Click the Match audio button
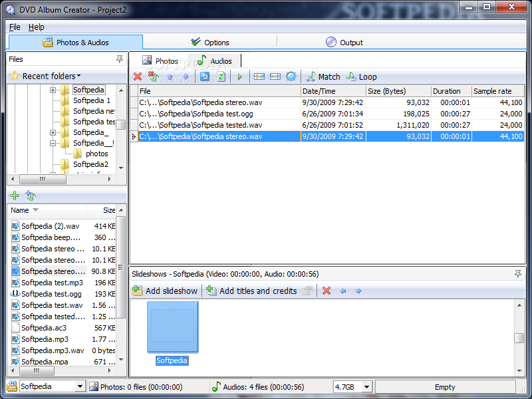The image size is (532, 399). [x=323, y=76]
